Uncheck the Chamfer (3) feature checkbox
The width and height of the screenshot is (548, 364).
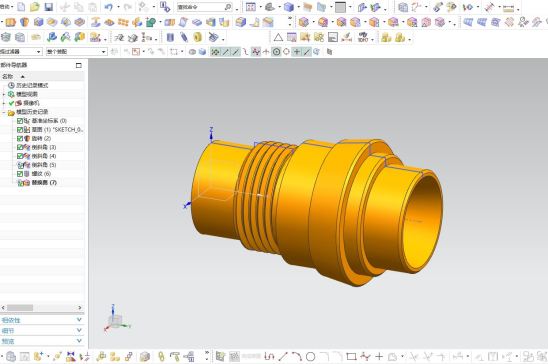(x=20, y=147)
